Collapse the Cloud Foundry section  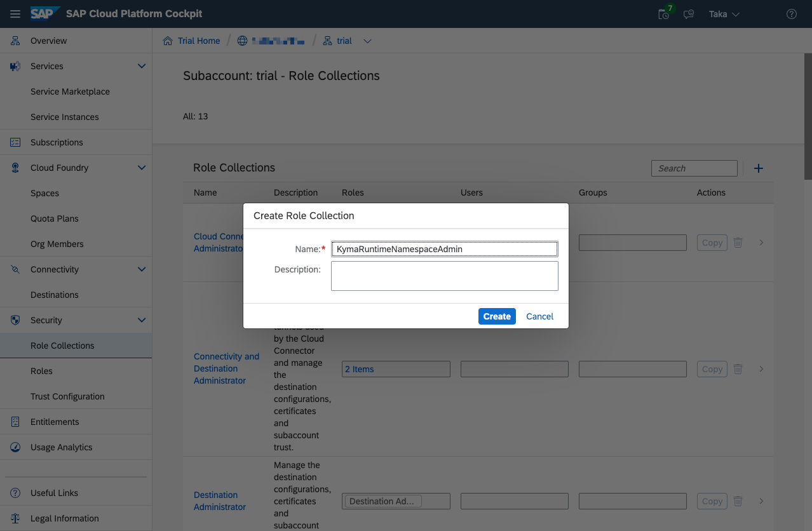[x=142, y=168]
